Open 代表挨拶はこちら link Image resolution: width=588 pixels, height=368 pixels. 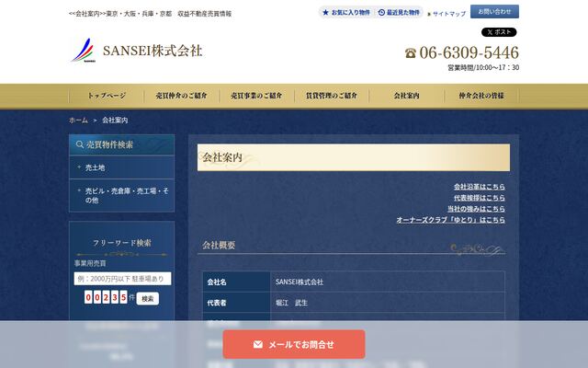[x=480, y=198]
